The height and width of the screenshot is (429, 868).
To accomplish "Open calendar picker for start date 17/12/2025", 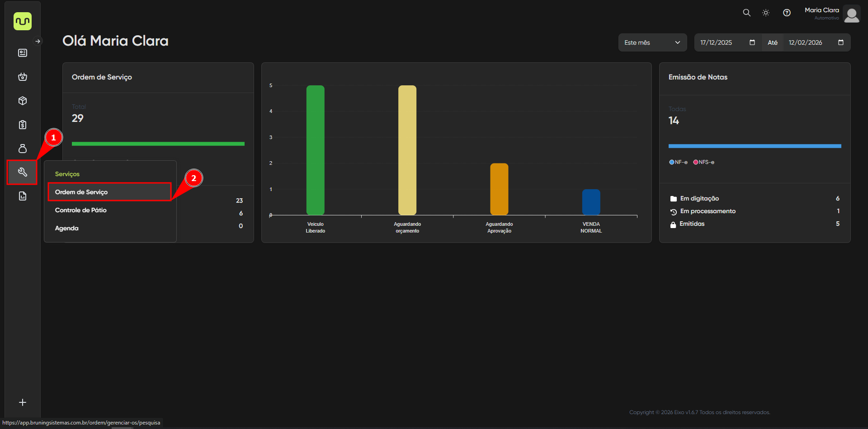I will pyautogui.click(x=752, y=42).
